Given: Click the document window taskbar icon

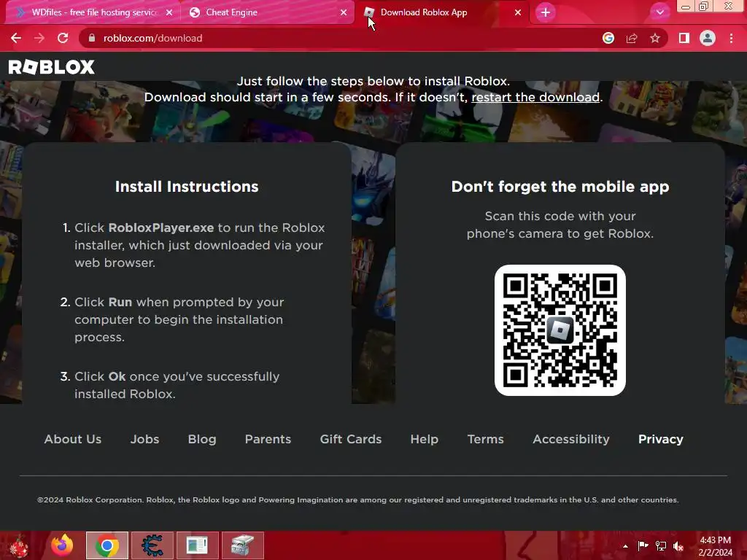Looking at the screenshot, I should (197, 545).
